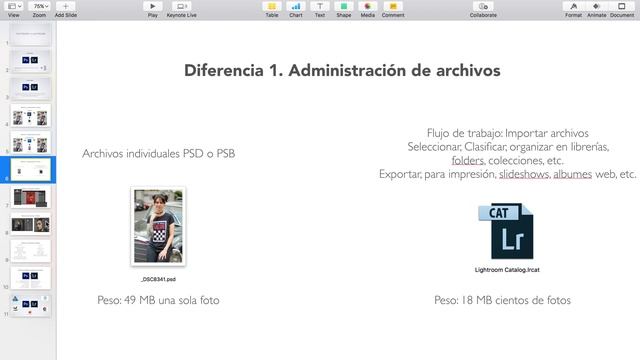Screen dimensions: 640x360
Task: Add a Comment from the toolbar
Action: 393,7
